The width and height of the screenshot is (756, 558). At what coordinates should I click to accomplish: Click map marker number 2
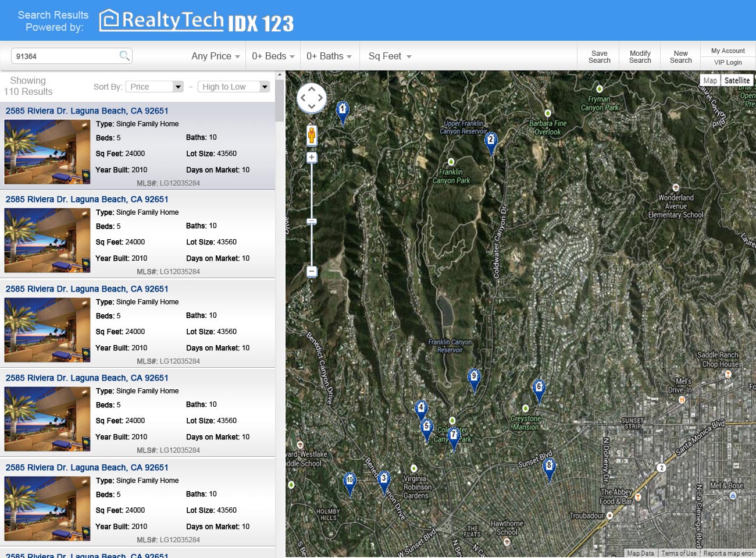click(x=491, y=143)
